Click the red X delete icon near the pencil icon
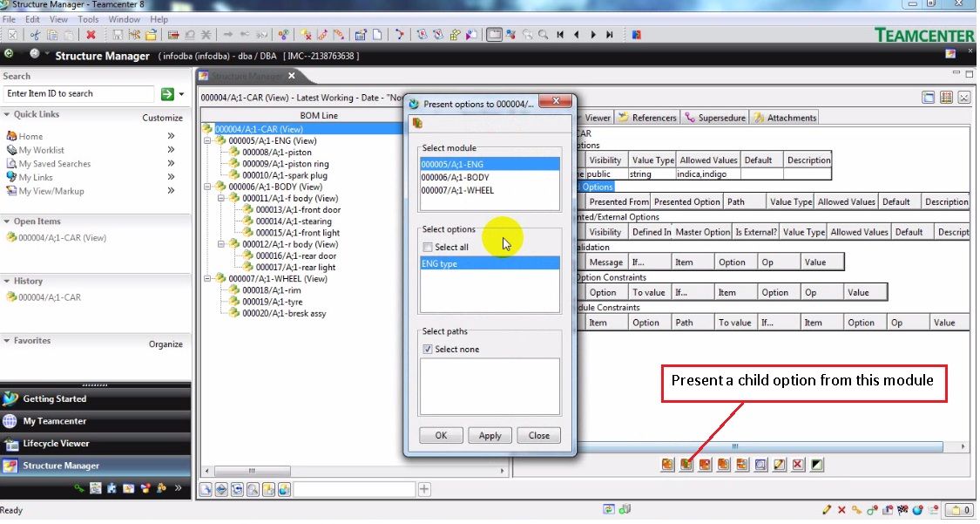 [x=798, y=465]
